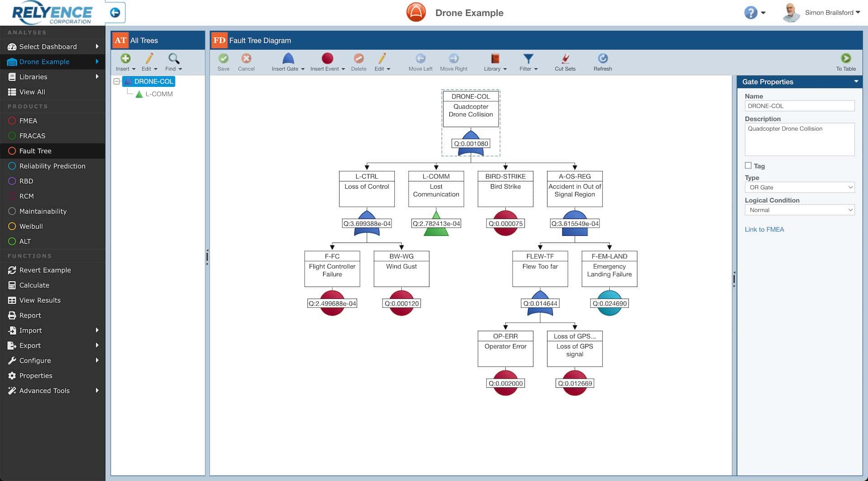Open the Find tool in All Trees panel
Screen dimensions: 868x481
coord(173,62)
